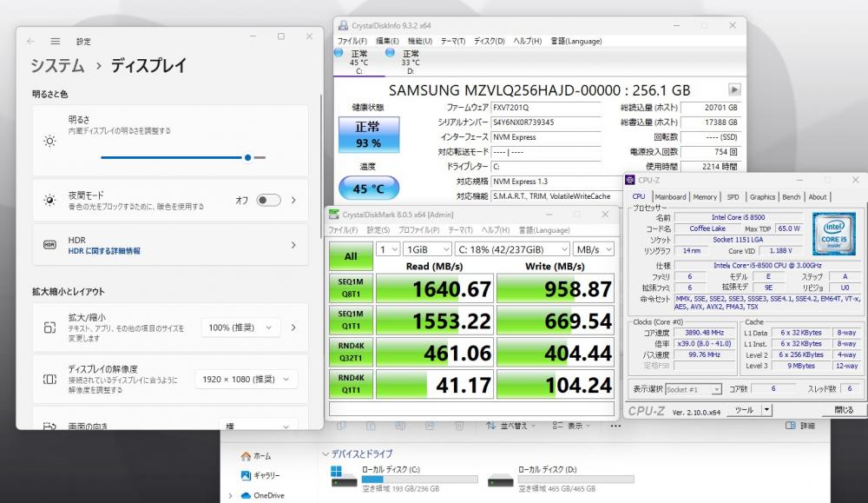
Task: Select the ローカル ディスク (D:) drive icon
Action: coord(501,480)
